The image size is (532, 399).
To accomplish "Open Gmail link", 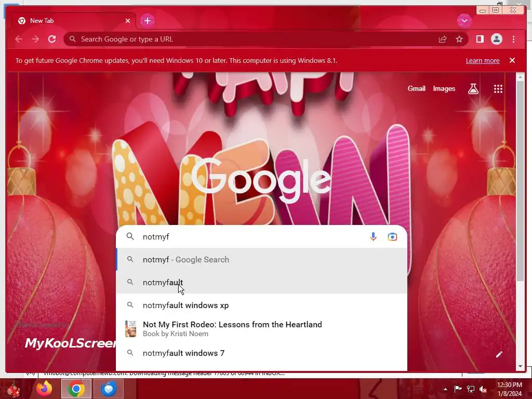I will (x=416, y=88).
